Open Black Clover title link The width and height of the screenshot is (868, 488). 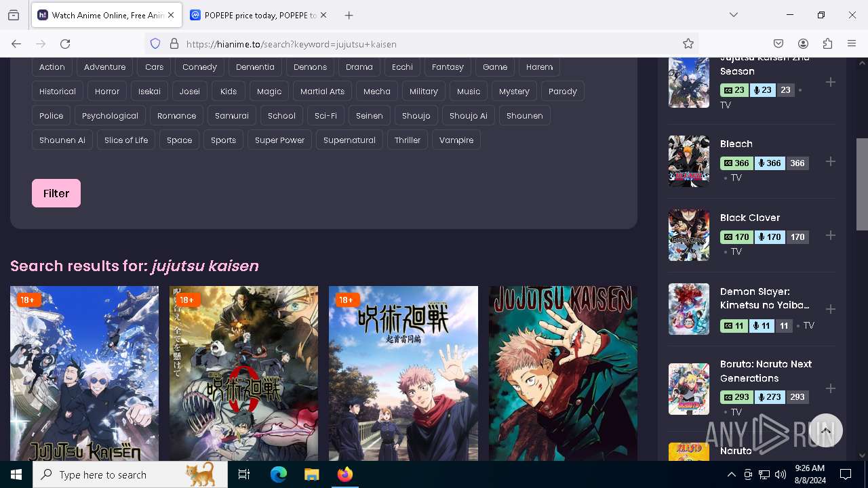750,218
